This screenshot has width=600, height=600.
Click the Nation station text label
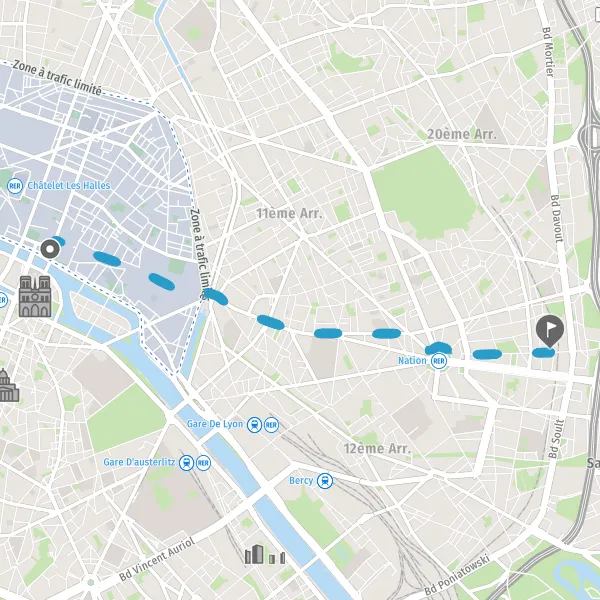(412, 360)
